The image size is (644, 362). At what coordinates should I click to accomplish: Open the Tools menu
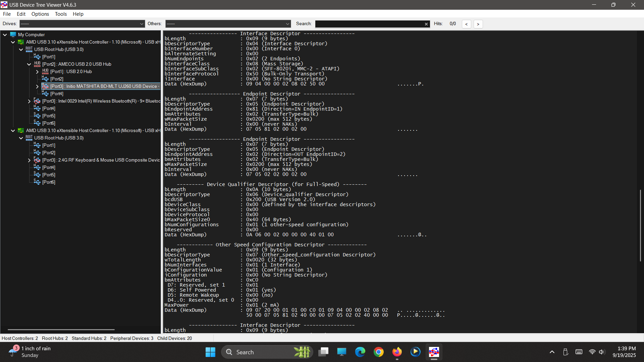click(61, 14)
